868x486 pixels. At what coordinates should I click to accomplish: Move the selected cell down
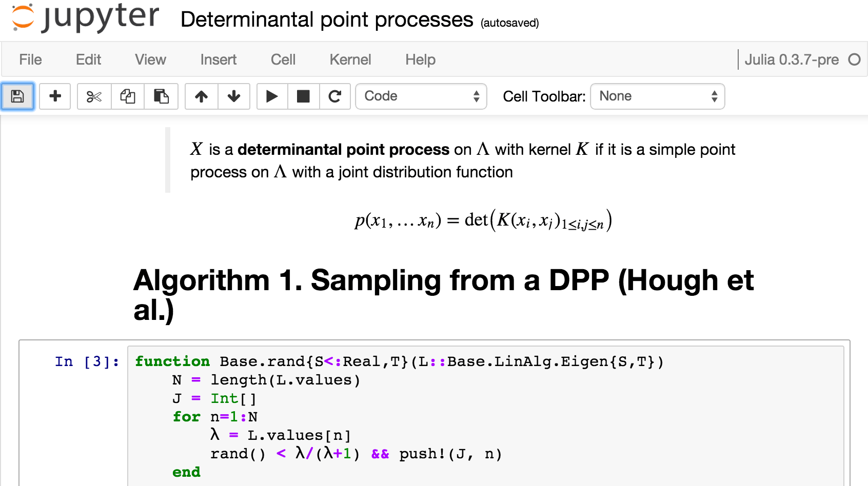pyautogui.click(x=234, y=96)
